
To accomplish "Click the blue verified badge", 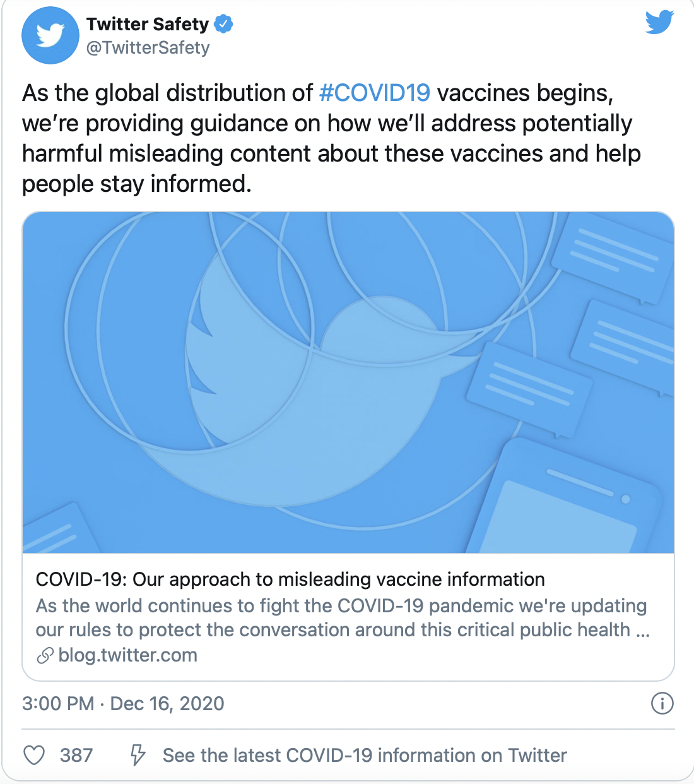I will point(223,24).
